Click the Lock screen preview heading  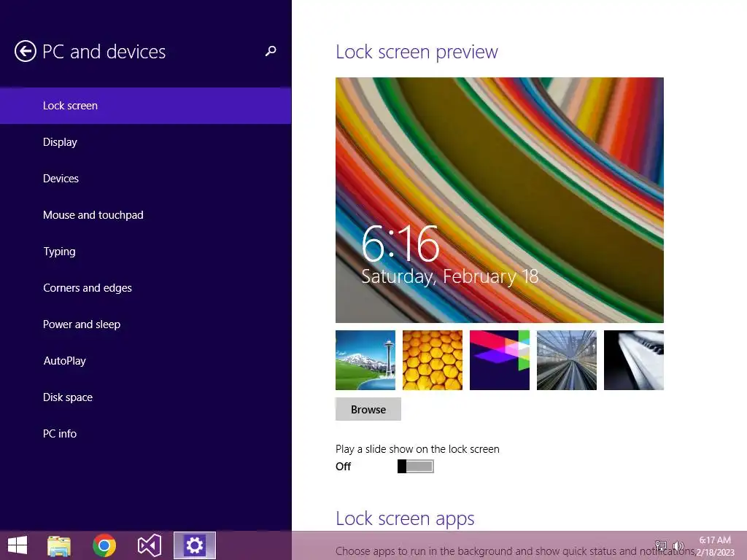pyautogui.click(x=417, y=52)
